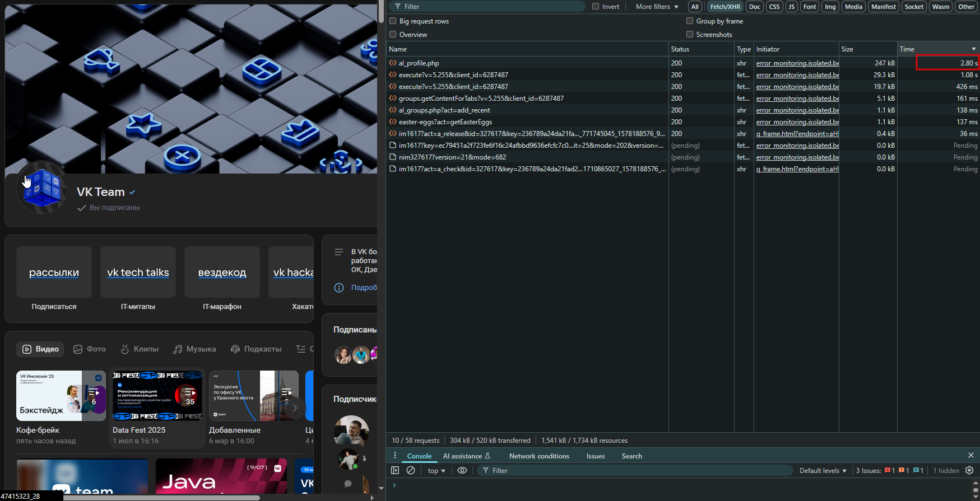Open the вездекод card
Image resolution: width=980 pixels, height=501 pixels.
[222, 272]
